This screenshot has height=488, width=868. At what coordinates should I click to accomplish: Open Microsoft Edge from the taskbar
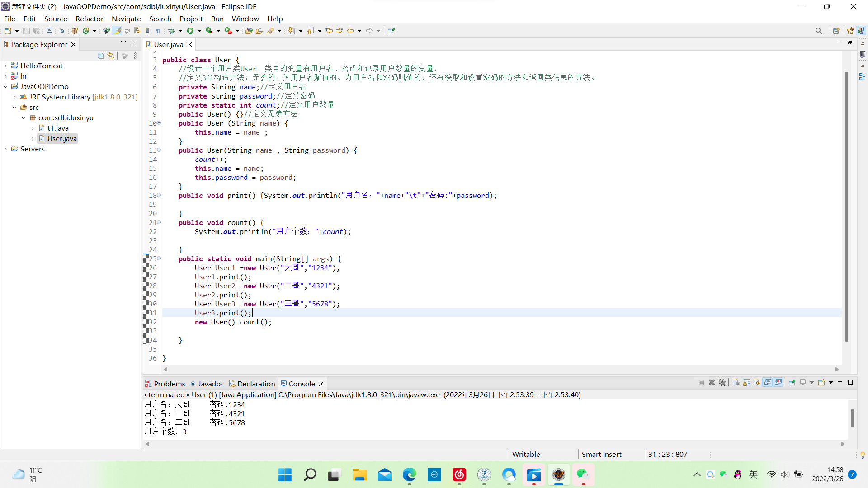[x=410, y=474]
